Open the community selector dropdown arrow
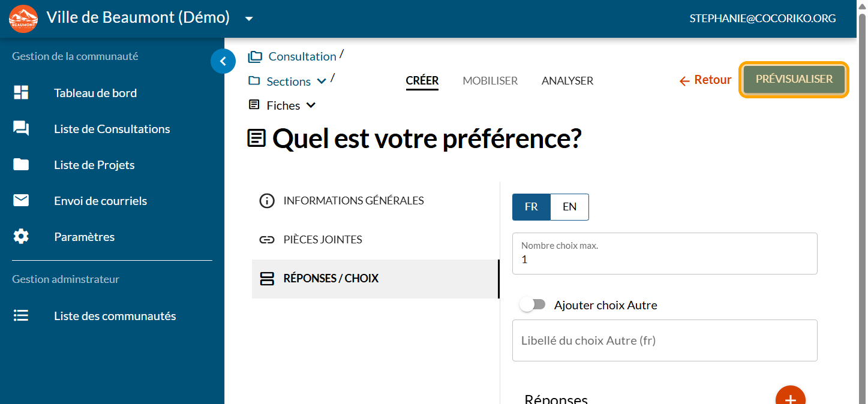Image resolution: width=868 pixels, height=404 pixels. pyautogui.click(x=249, y=19)
